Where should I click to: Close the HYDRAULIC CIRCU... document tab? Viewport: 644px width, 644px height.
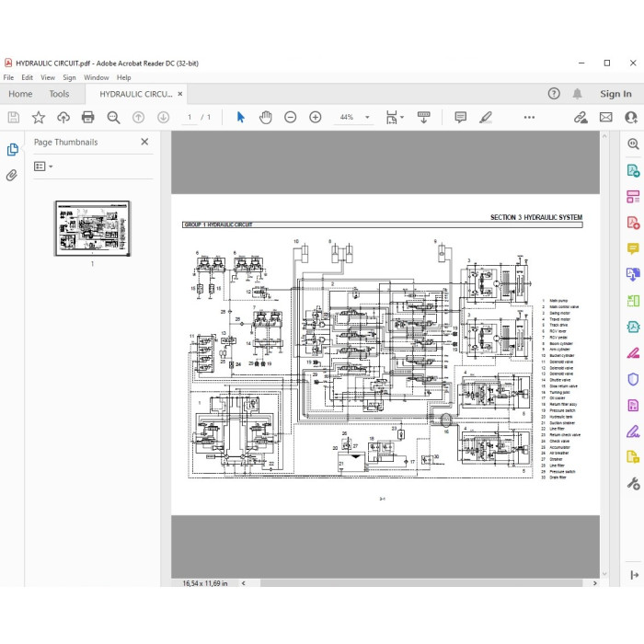point(180,94)
